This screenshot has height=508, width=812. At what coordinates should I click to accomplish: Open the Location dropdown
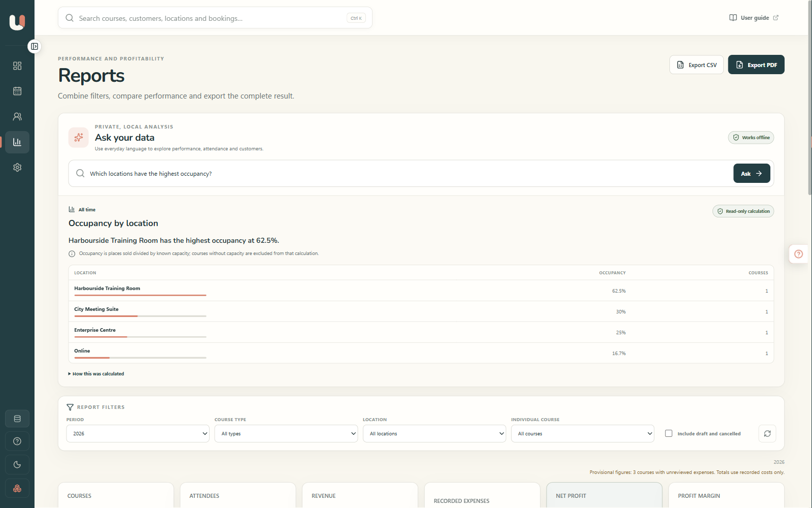(434, 434)
